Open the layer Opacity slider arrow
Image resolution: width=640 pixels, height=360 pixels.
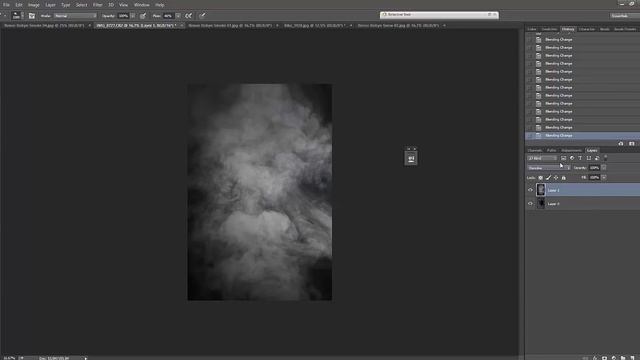click(604, 168)
